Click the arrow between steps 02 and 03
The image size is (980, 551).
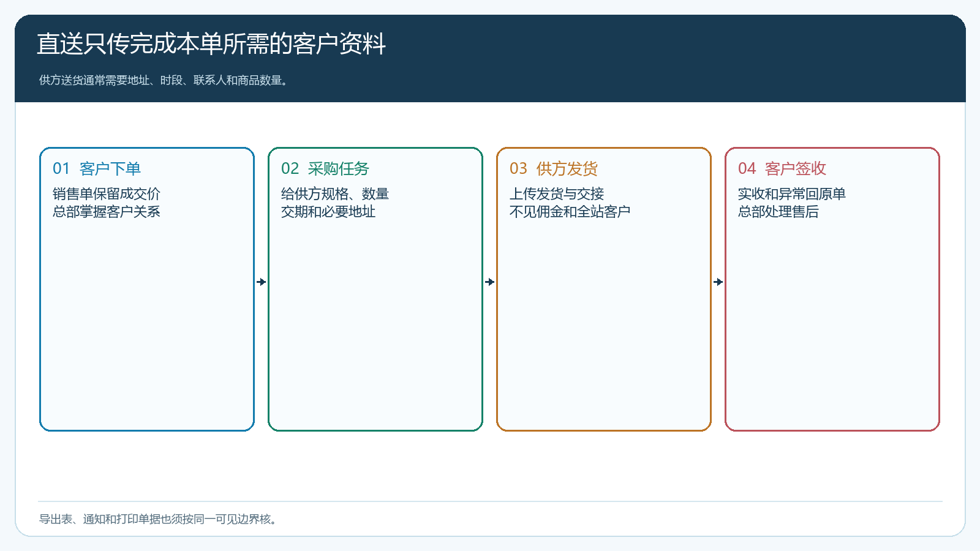(x=490, y=282)
